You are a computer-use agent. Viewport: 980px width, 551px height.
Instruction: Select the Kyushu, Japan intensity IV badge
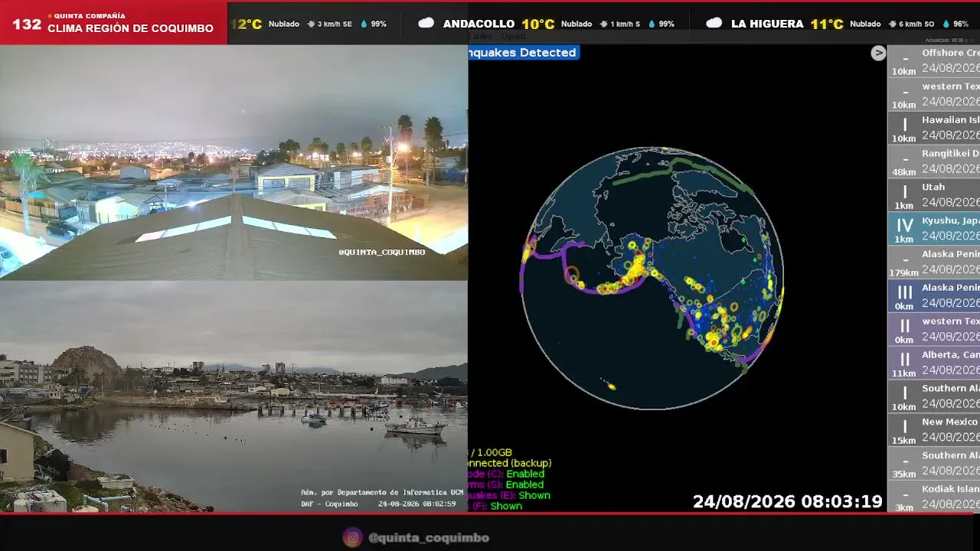click(904, 229)
